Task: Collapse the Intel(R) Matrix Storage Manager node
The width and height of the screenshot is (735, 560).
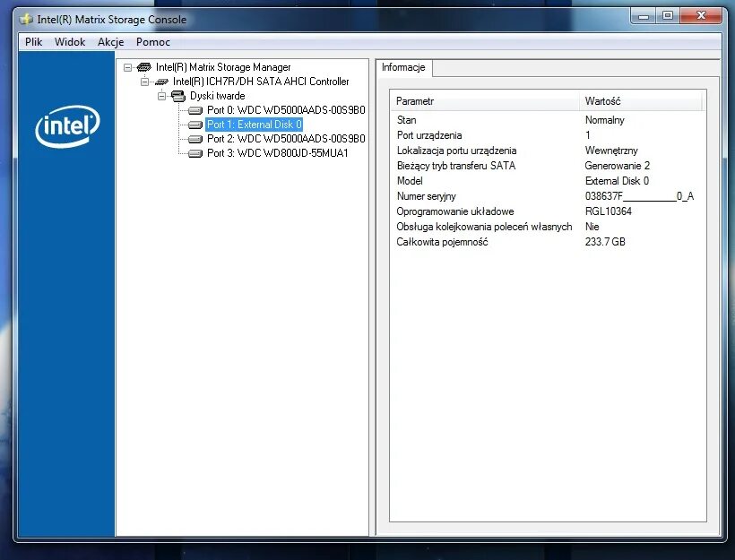Action: tap(127, 67)
